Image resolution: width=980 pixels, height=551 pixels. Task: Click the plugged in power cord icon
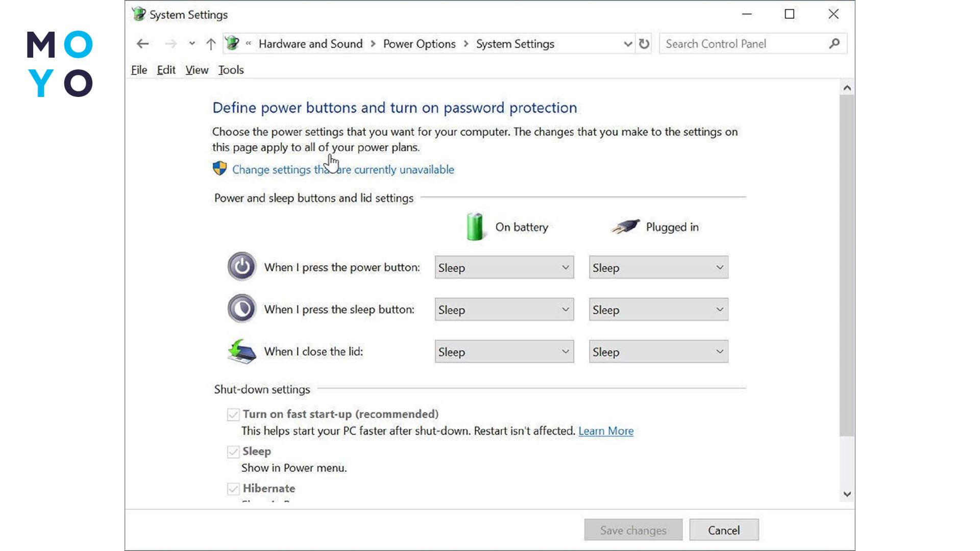coord(625,227)
